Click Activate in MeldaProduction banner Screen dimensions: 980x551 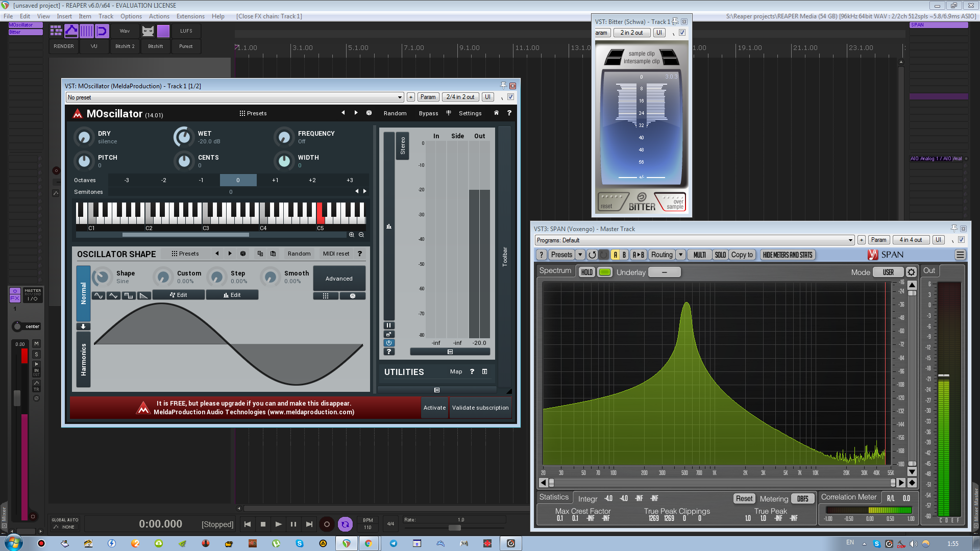[x=434, y=408]
